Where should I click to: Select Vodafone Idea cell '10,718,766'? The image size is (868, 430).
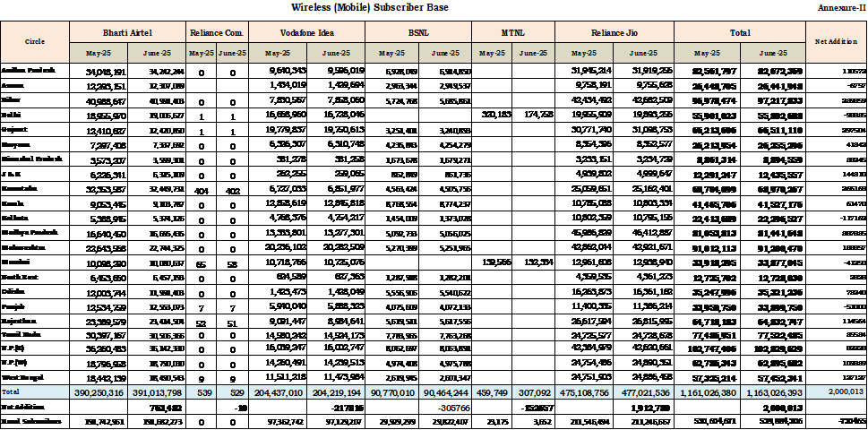pyautogui.click(x=278, y=263)
